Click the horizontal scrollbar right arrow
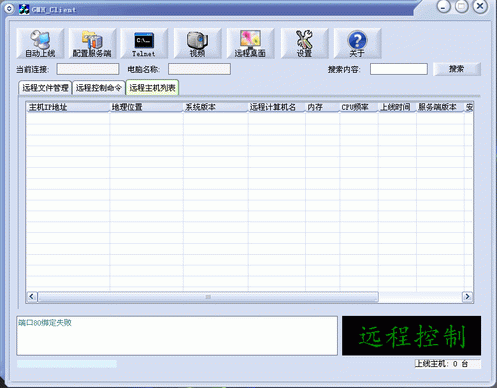Image resolution: width=497 pixels, height=388 pixels. [x=467, y=296]
